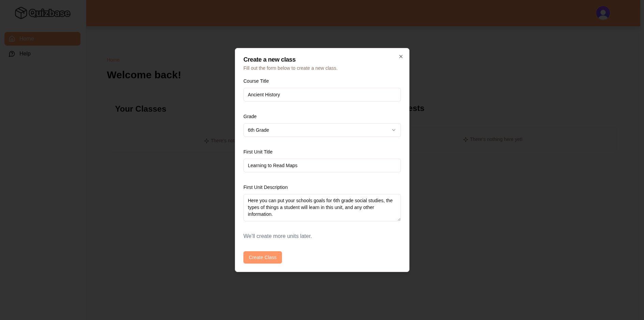Click sparkle icon under Your Classes

click(x=206, y=141)
